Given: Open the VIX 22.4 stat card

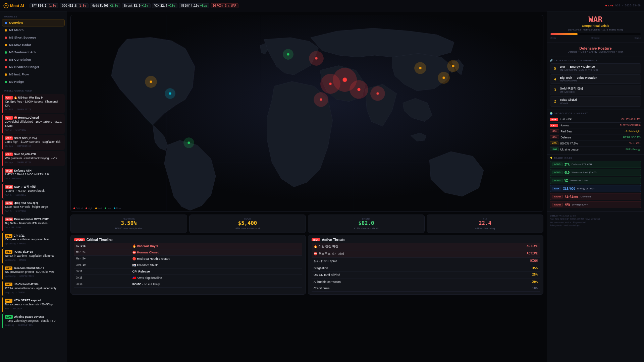Looking at the screenshot, I should [x=485, y=224].
